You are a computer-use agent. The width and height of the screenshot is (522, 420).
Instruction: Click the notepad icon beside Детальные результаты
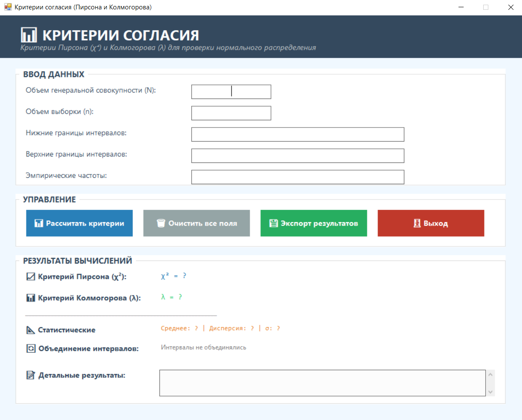pyautogui.click(x=31, y=376)
